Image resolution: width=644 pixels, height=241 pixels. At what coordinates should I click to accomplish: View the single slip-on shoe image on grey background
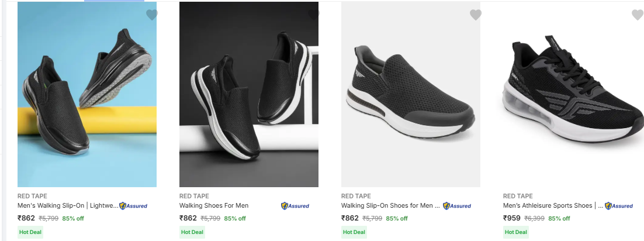click(x=411, y=95)
